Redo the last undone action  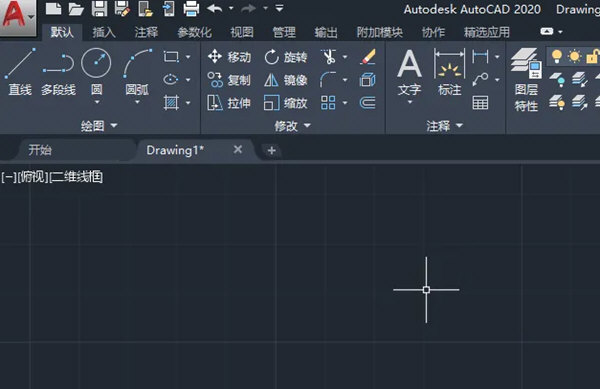(248, 8)
